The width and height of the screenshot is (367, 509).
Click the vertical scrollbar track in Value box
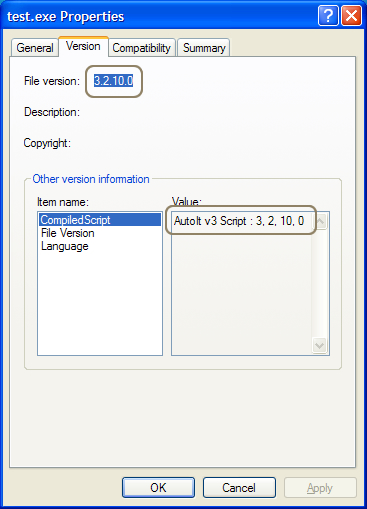point(320,283)
